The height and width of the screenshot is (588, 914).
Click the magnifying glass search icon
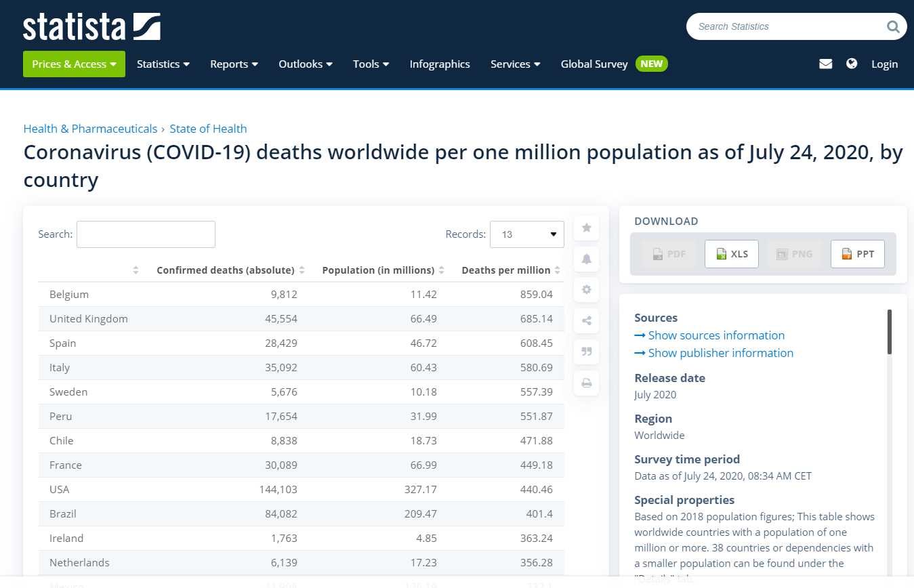pyautogui.click(x=893, y=27)
